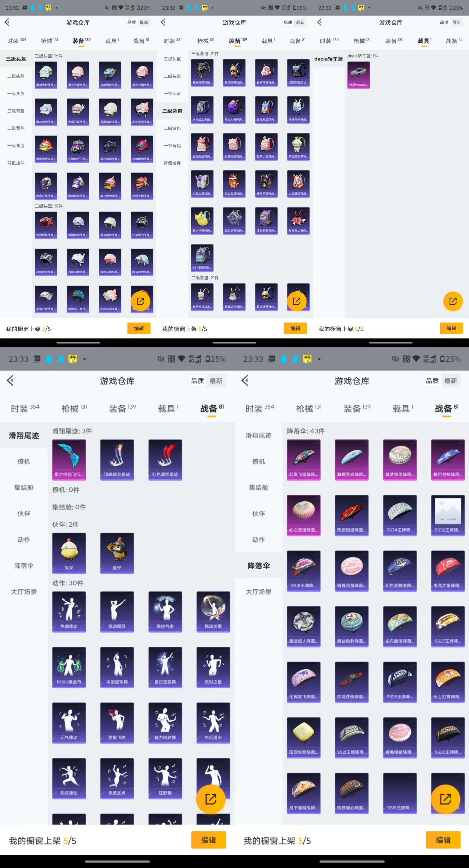Switch sorting to 品质 on the 装备 page
Screen dimensions: 469x868
tap(131, 22)
